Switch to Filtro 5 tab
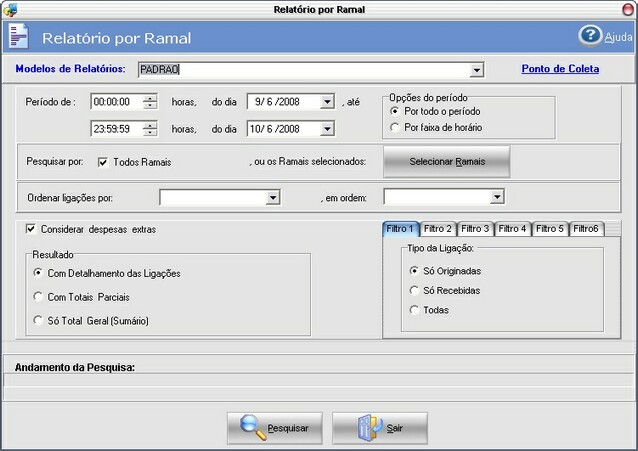 pyautogui.click(x=550, y=229)
